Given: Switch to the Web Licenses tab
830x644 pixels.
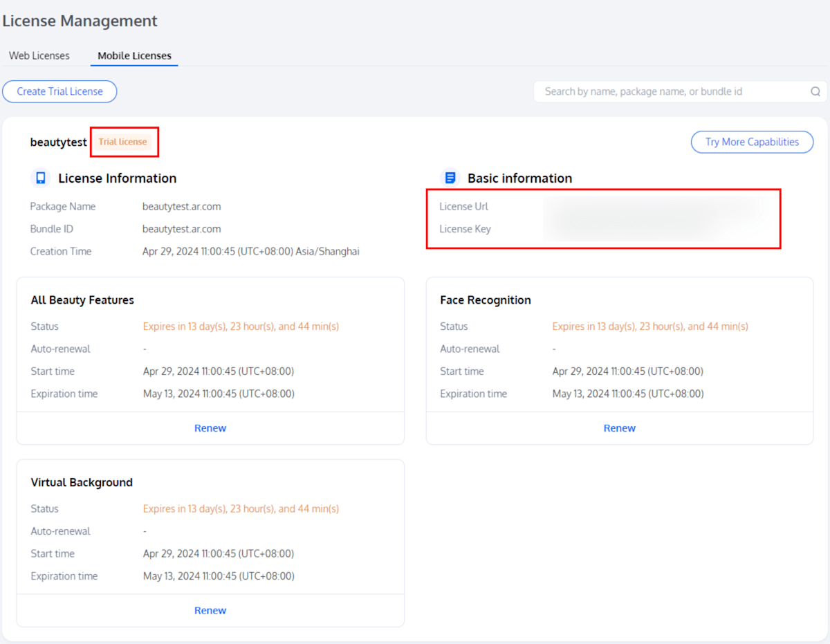Looking at the screenshot, I should pyautogui.click(x=39, y=55).
